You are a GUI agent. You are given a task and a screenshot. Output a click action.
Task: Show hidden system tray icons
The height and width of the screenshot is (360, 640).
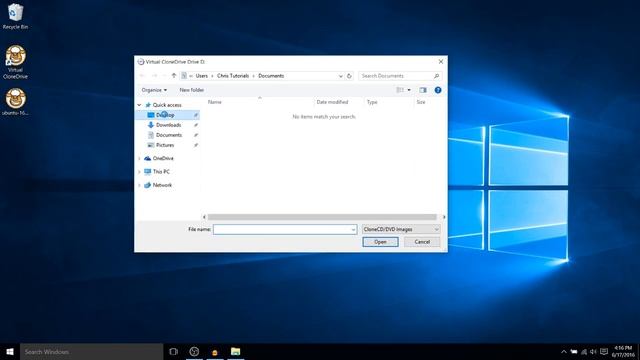coord(564,351)
